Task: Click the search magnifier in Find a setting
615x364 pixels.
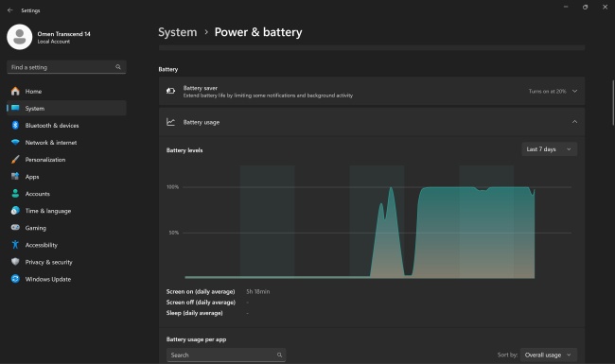Action: [x=118, y=67]
